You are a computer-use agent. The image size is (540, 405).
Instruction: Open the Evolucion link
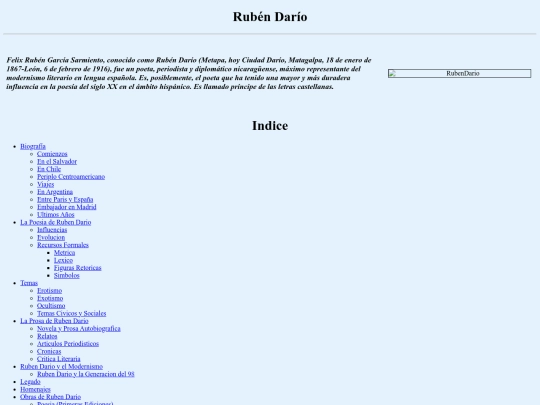(x=51, y=237)
